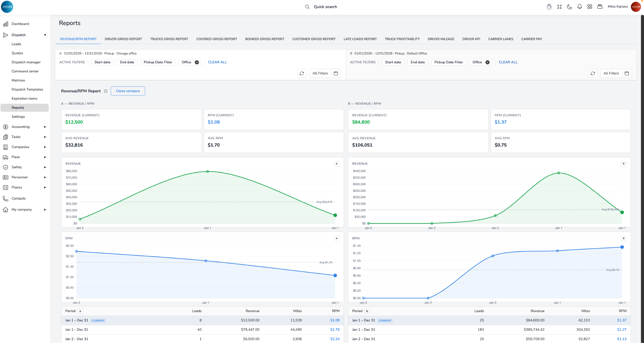Remove Office filter in panel B
644x343 pixels.
[x=487, y=62]
